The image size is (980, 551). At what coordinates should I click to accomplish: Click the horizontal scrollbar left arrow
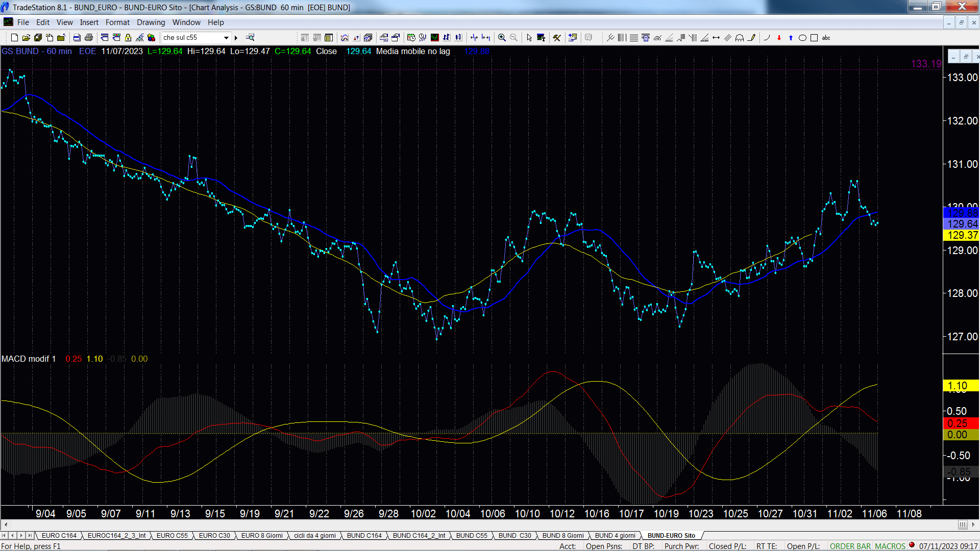[6, 524]
